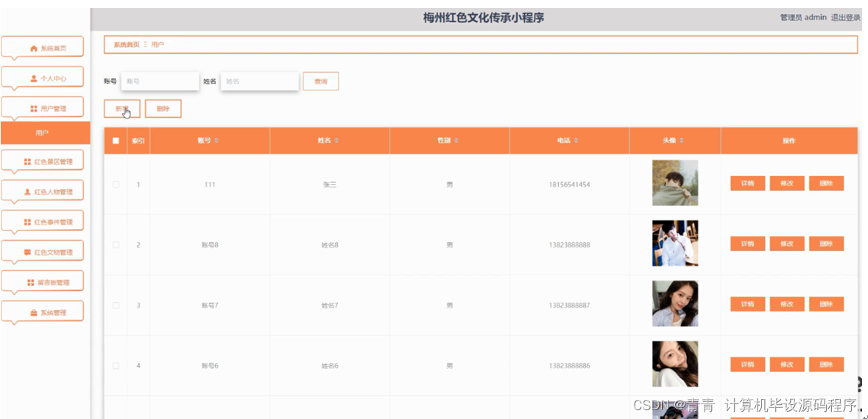Click phone number 18156541454
Viewport: 868px width, 419px height.
click(x=569, y=184)
